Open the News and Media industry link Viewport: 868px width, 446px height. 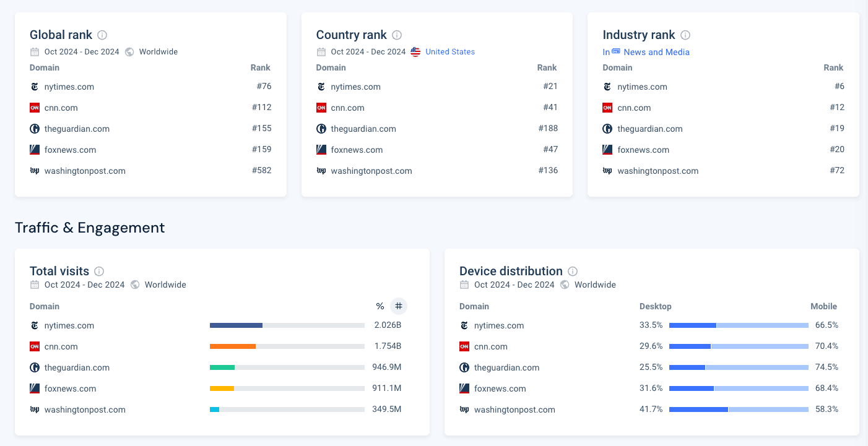tap(657, 52)
